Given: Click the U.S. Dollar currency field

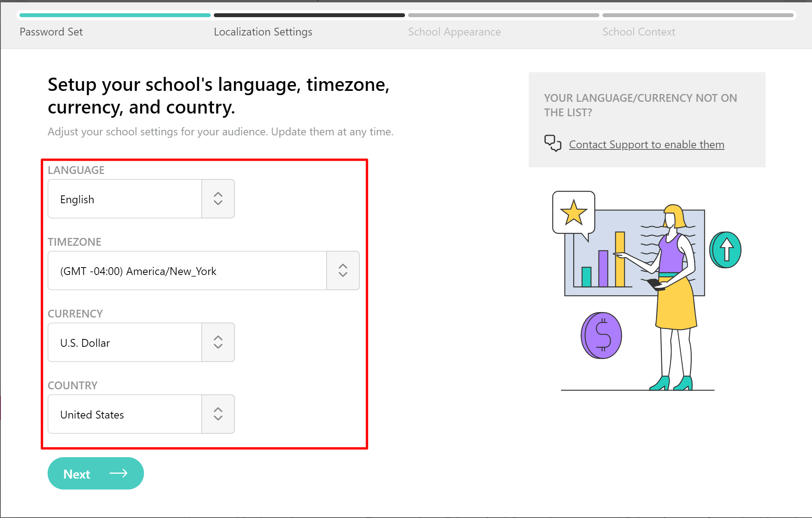Looking at the screenshot, I should pyautogui.click(x=125, y=342).
